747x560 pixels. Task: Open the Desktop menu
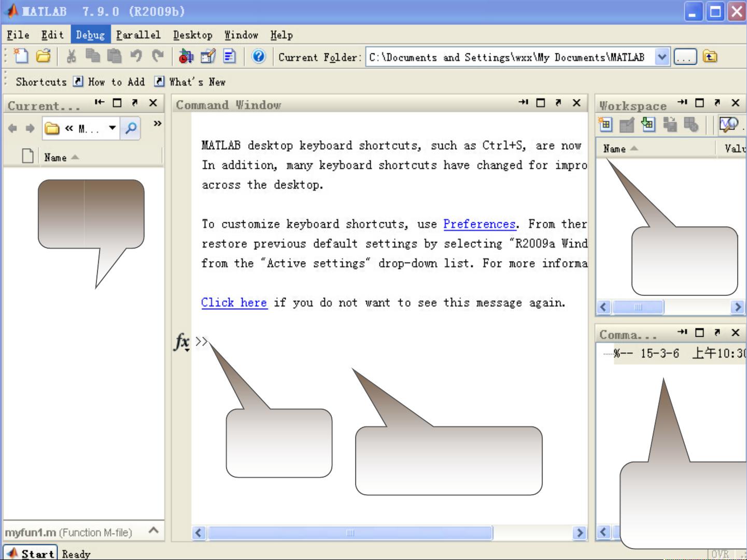(x=193, y=35)
